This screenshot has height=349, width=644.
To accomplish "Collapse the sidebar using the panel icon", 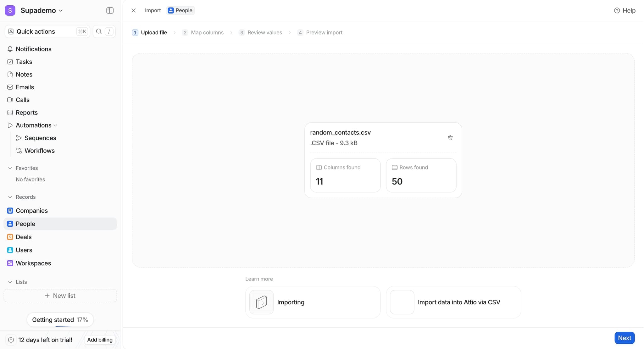I will click(x=110, y=10).
